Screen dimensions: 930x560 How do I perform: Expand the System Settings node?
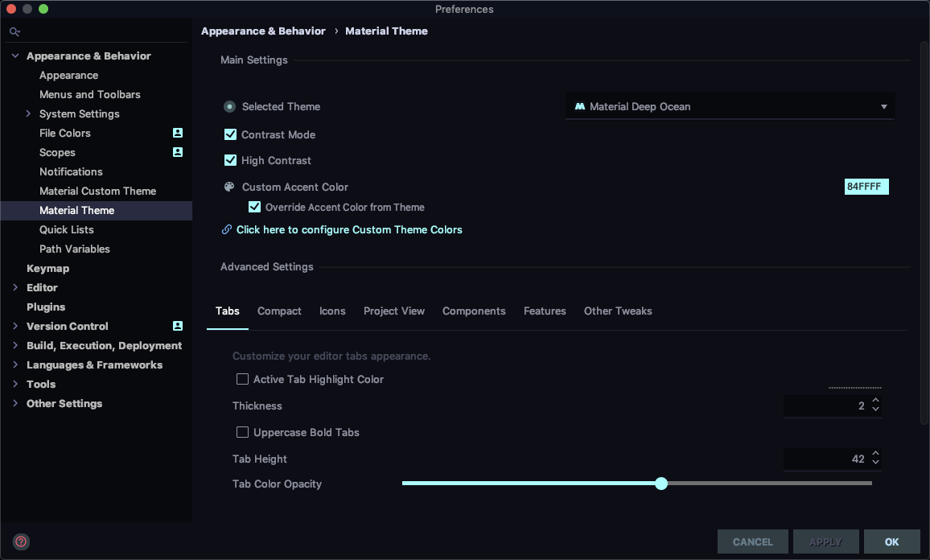(28, 113)
